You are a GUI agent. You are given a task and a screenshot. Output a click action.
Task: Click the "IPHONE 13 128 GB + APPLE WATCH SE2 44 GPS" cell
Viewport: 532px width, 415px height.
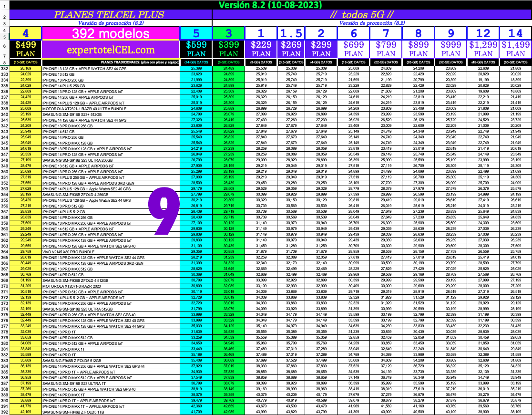[x=111, y=68]
